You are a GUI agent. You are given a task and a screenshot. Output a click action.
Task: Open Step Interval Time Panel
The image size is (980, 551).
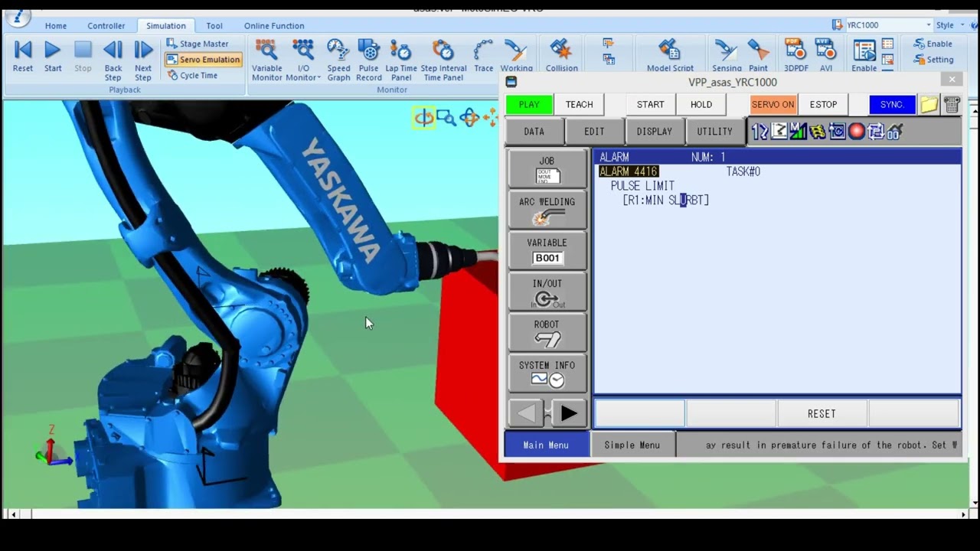pyautogui.click(x=443, y=60)
